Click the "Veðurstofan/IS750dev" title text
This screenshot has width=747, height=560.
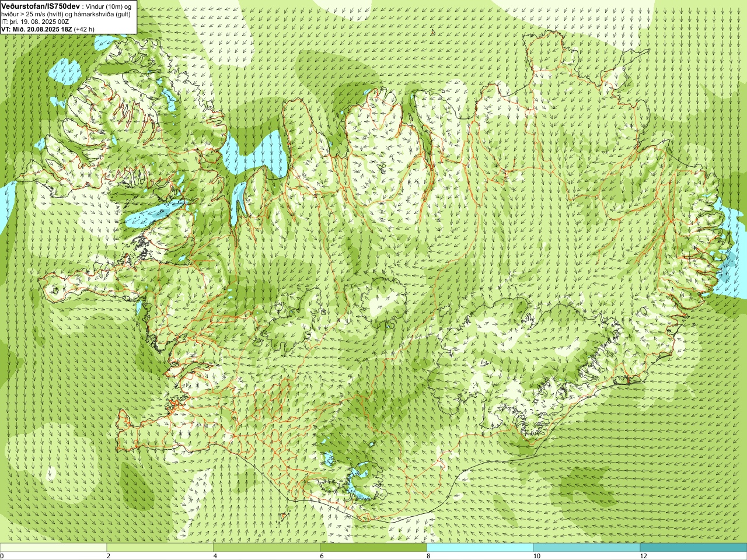pyautogui.click(x=41, y=5)
